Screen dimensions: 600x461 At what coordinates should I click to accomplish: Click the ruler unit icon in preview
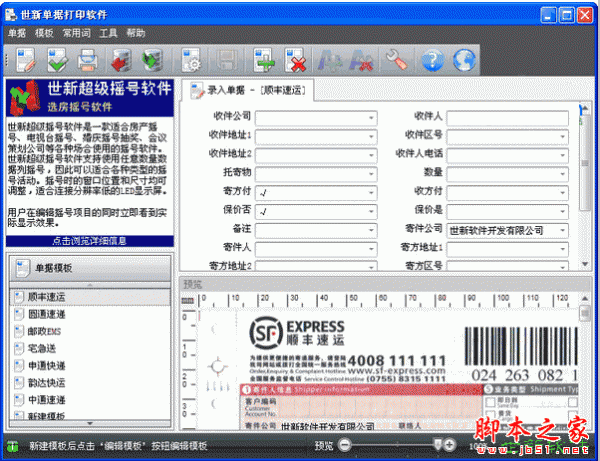coord(187,301)
